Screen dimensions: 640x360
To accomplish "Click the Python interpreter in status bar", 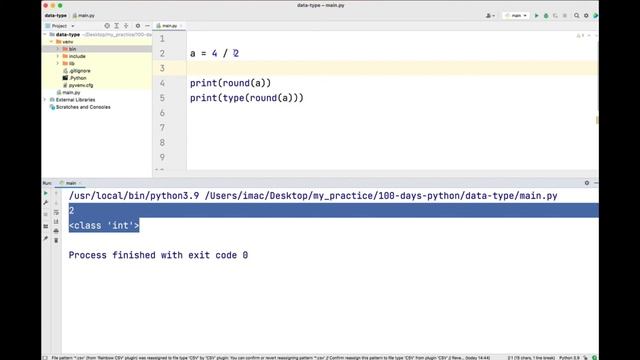I will click(569, 358).
